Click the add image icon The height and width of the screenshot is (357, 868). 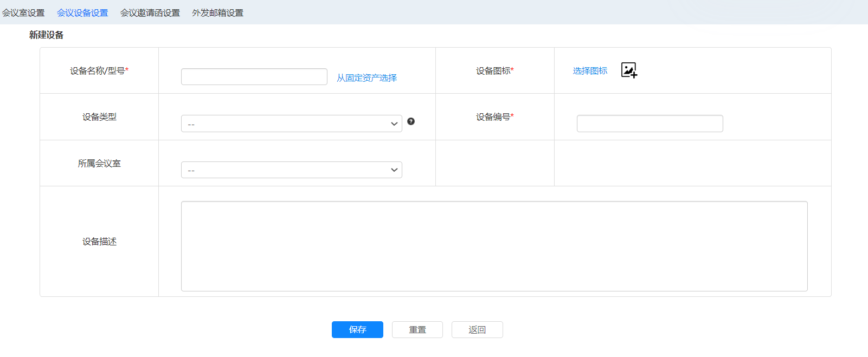tap(628, 70)
